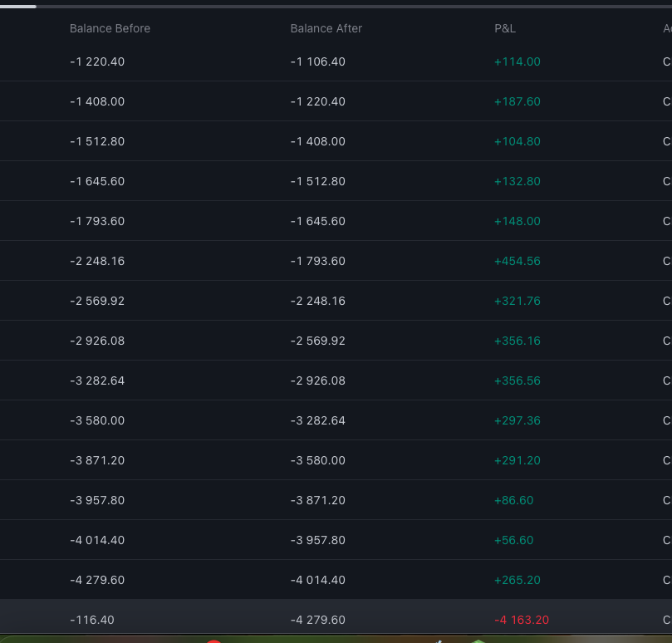Select the row showing +265.20 profit

click(332, 580)
